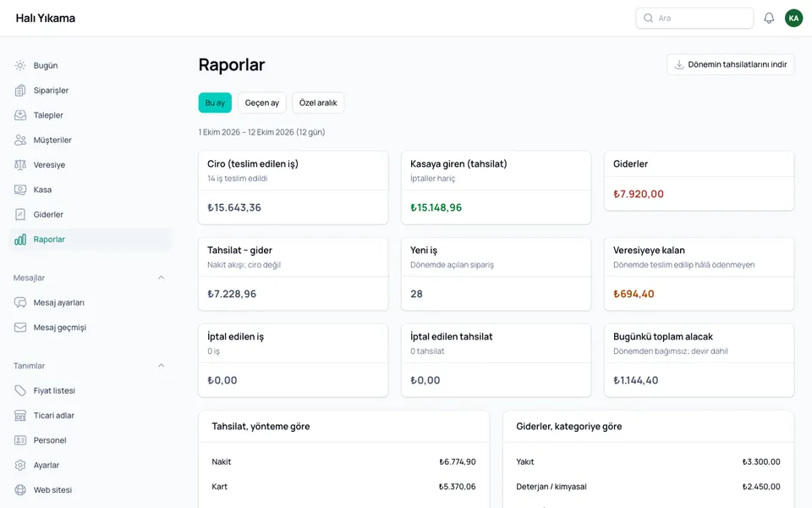Collapse the Tanımlar section
812x508 pixels.
point(161,366)
